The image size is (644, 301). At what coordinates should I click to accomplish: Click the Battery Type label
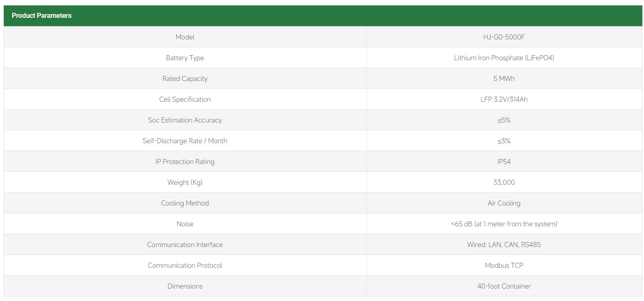pos(185,58)
